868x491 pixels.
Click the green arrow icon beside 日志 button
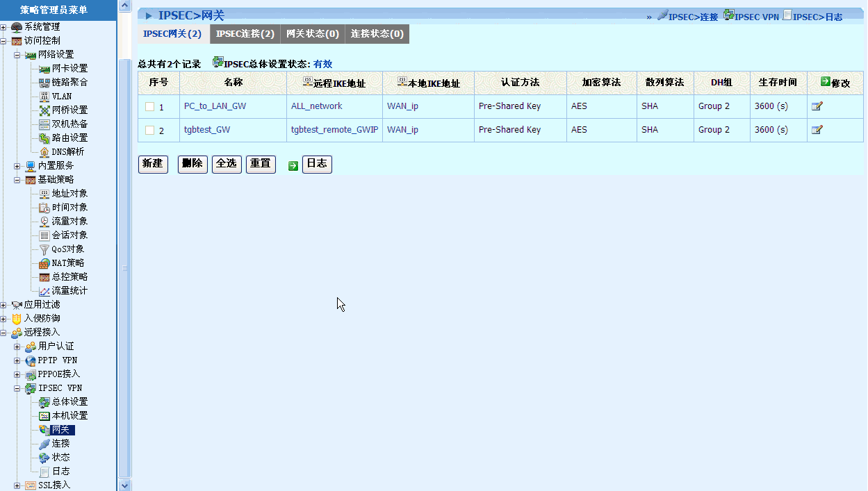293,165
